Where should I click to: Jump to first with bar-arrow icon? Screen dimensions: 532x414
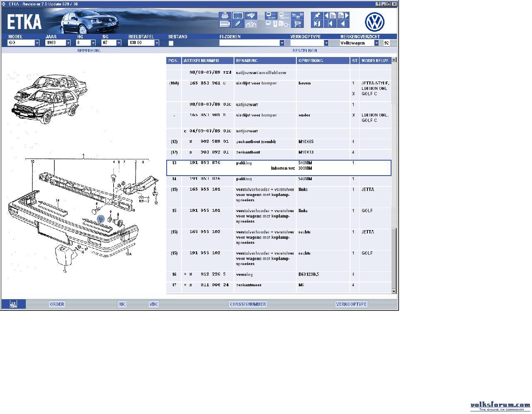click(330, 24)
